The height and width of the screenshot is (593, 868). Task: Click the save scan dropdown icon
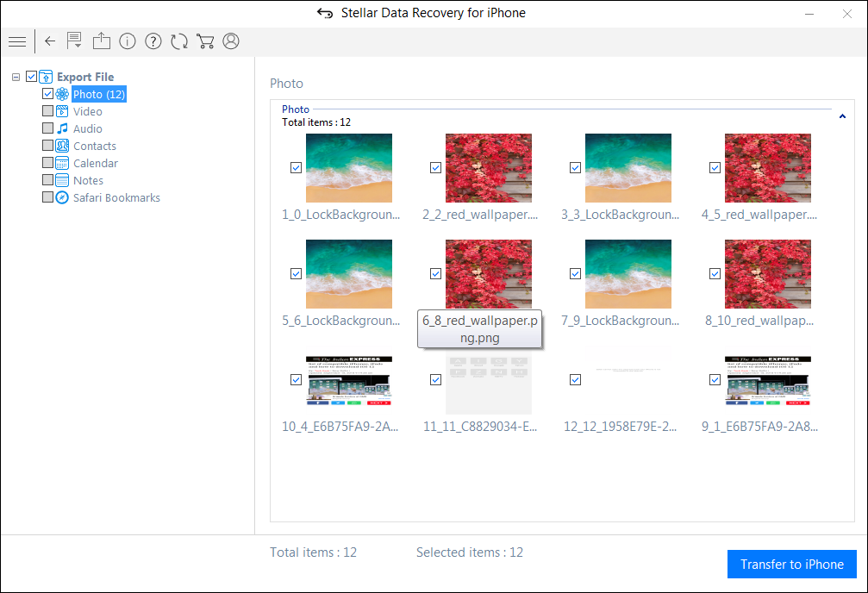point(74,41)
